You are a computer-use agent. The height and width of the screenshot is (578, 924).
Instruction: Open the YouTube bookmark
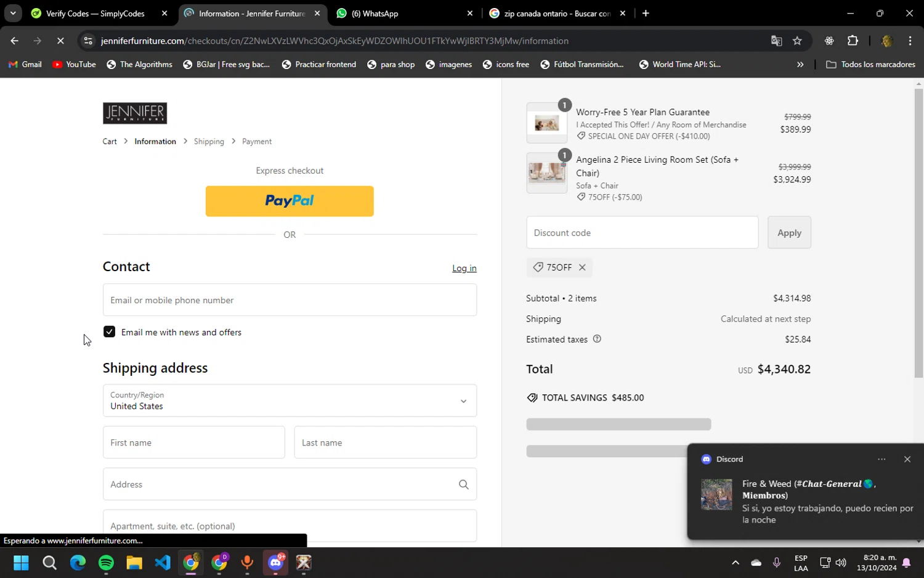point(75,64)
